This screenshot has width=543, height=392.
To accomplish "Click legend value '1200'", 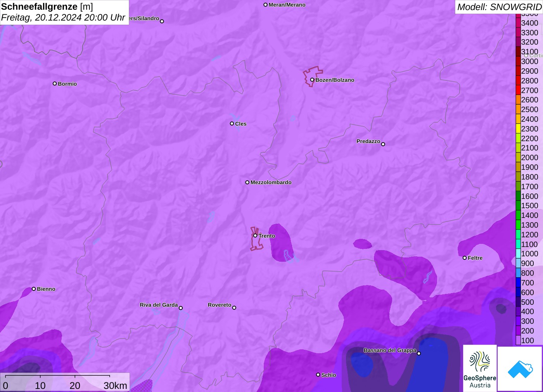I will (x=529, y=235).
